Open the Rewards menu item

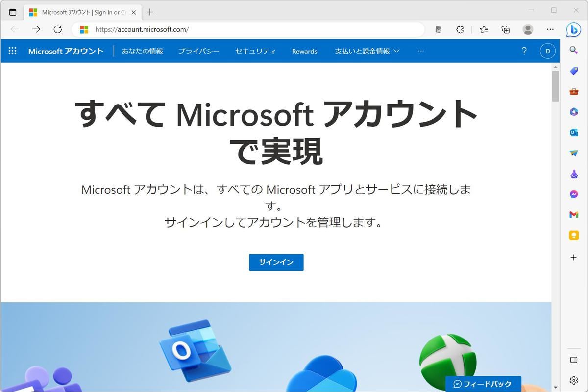point(304,51)
